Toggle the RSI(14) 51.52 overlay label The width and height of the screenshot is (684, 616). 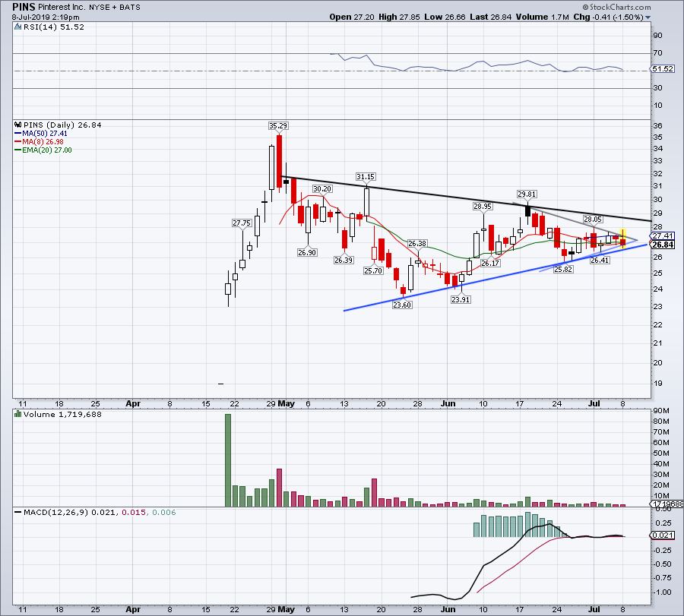pos(48,27)
